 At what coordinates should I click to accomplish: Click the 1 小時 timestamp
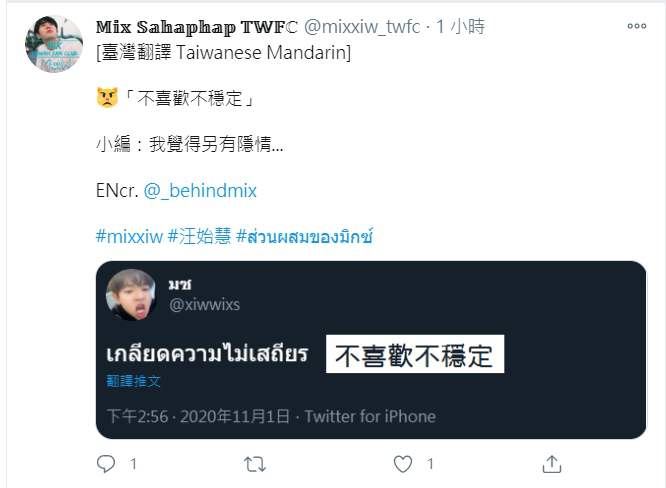coord(460,27)
